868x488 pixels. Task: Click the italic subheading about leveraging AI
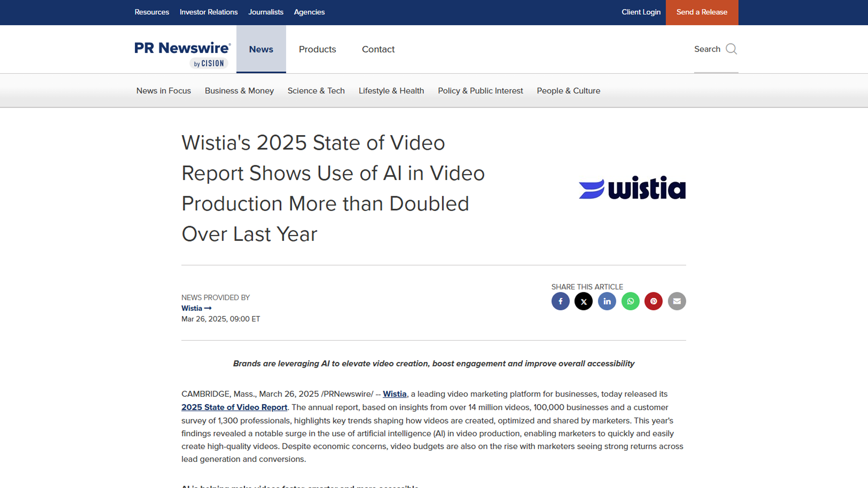[434, 364]
